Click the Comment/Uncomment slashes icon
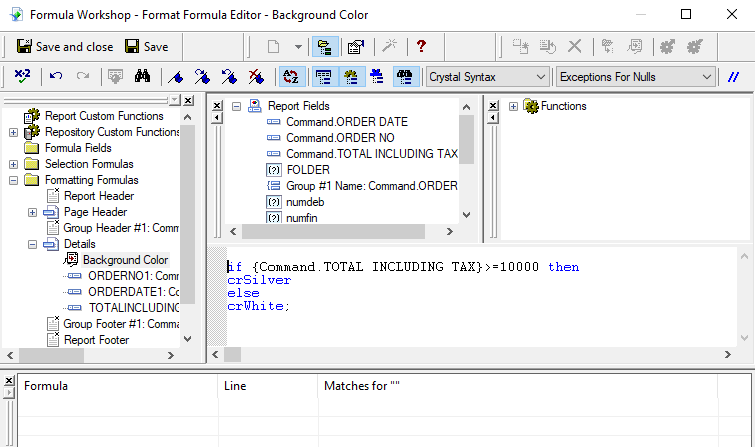This screenshot has height=447, width=755. pos(733,77)
